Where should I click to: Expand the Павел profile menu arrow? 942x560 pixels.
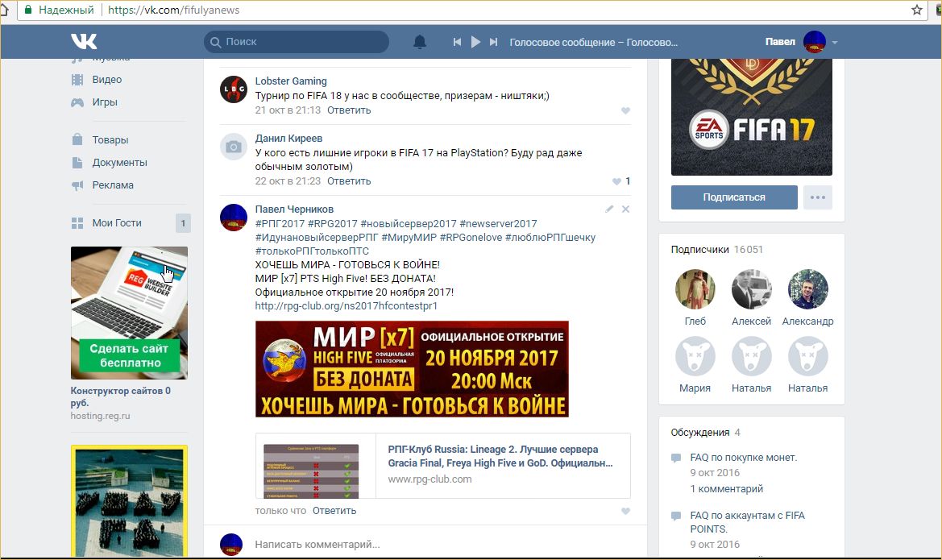835,43
